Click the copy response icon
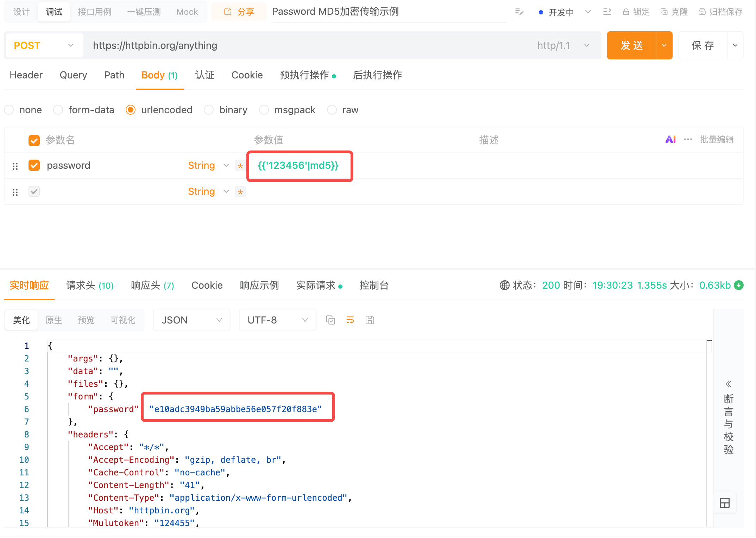756x538 pixels. [330, 320]
